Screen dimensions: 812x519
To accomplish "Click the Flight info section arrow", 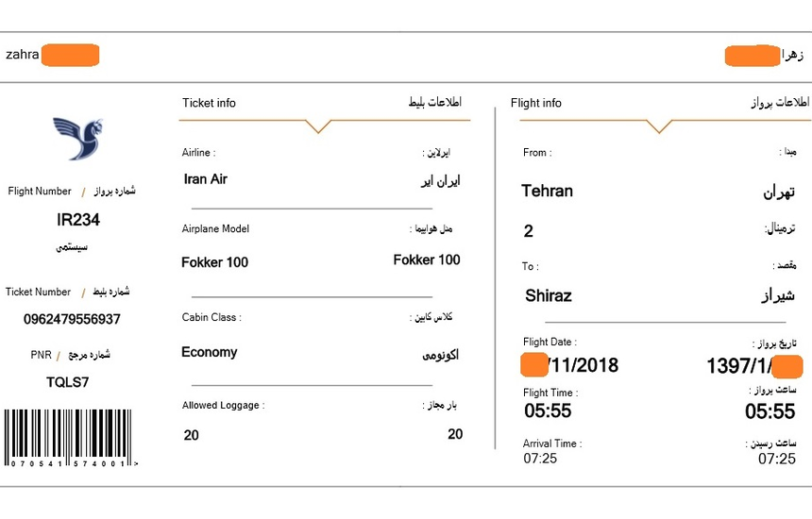I will [x=658, y=126].
